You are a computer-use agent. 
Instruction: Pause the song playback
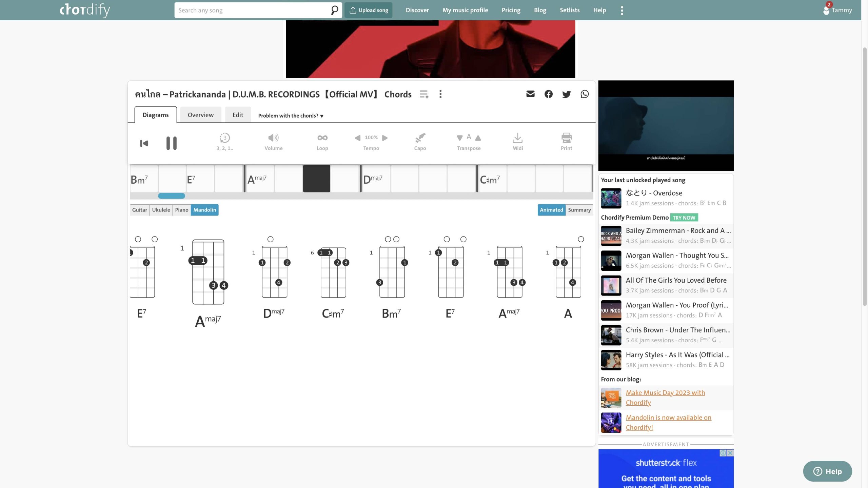(171, 143)
